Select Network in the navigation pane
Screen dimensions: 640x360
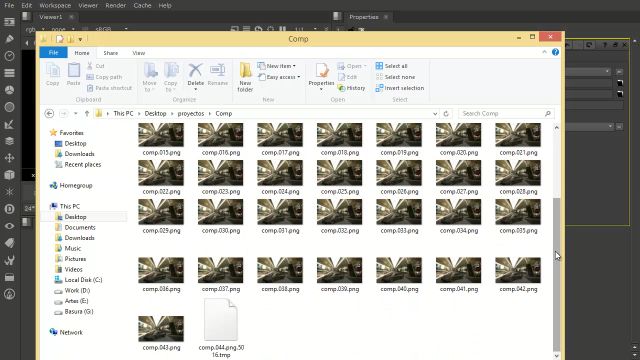71,332
